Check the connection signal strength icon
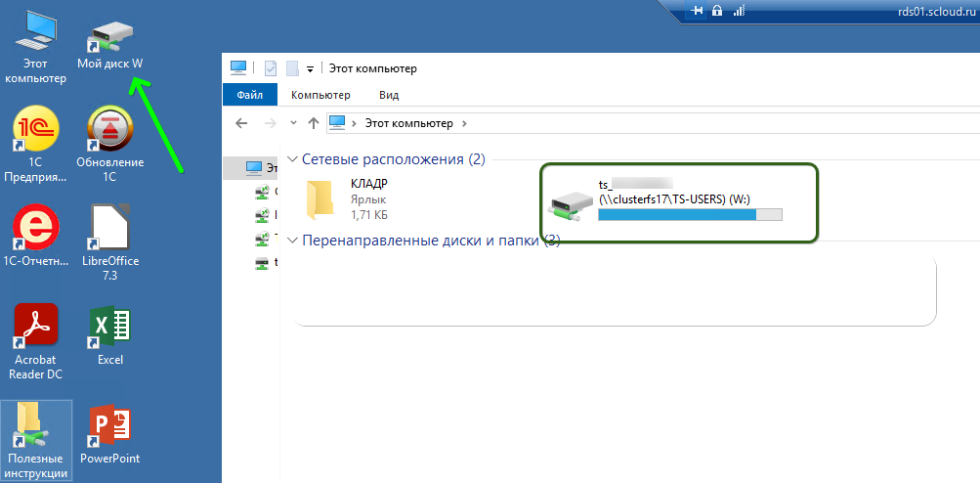The image size is (980, 483). [x=739, y=10]
